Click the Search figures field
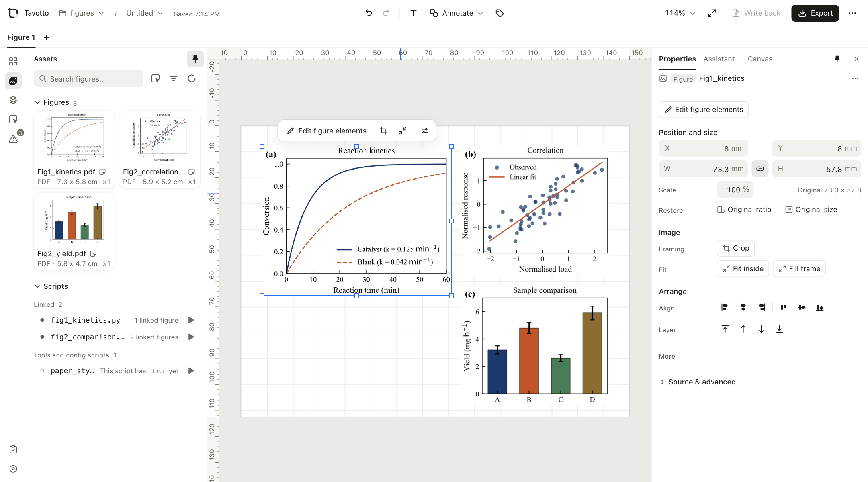 click(88, 78)
